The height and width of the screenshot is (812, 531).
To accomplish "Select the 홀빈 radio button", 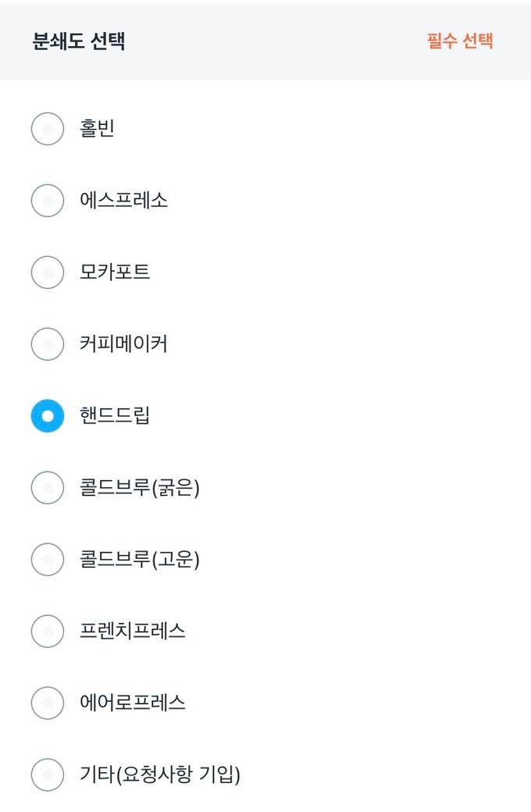I will coord(48,129).
